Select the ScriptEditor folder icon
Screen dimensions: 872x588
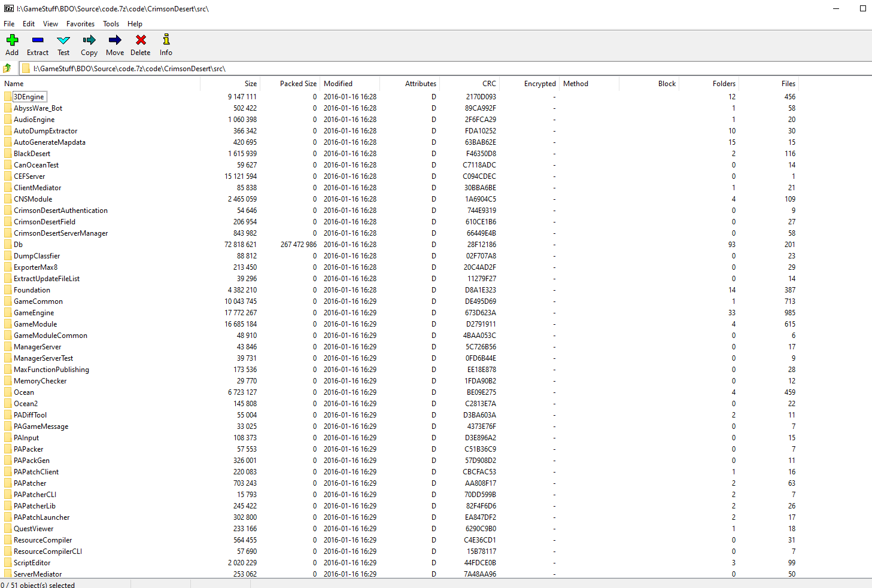tap(8, 563)
